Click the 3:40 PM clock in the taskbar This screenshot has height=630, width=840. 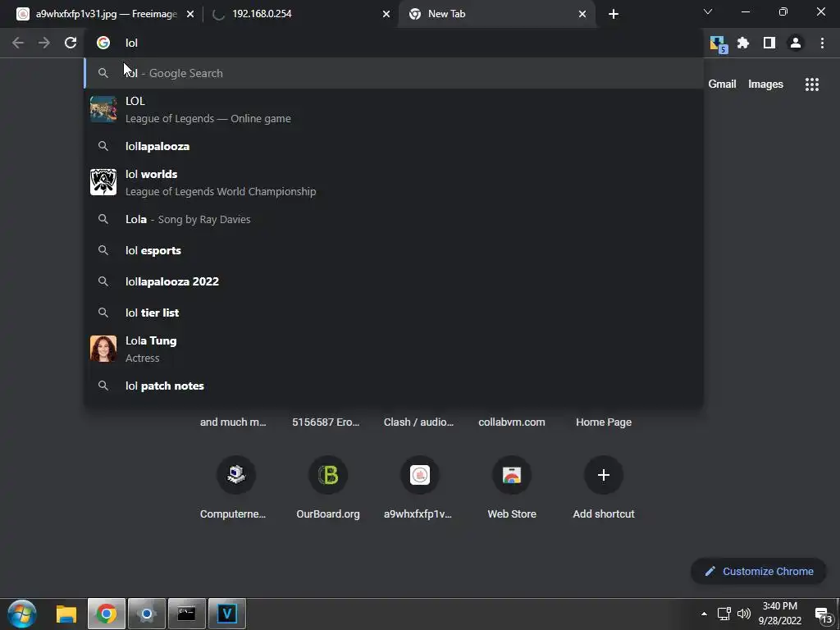click(x=779, y=606)
